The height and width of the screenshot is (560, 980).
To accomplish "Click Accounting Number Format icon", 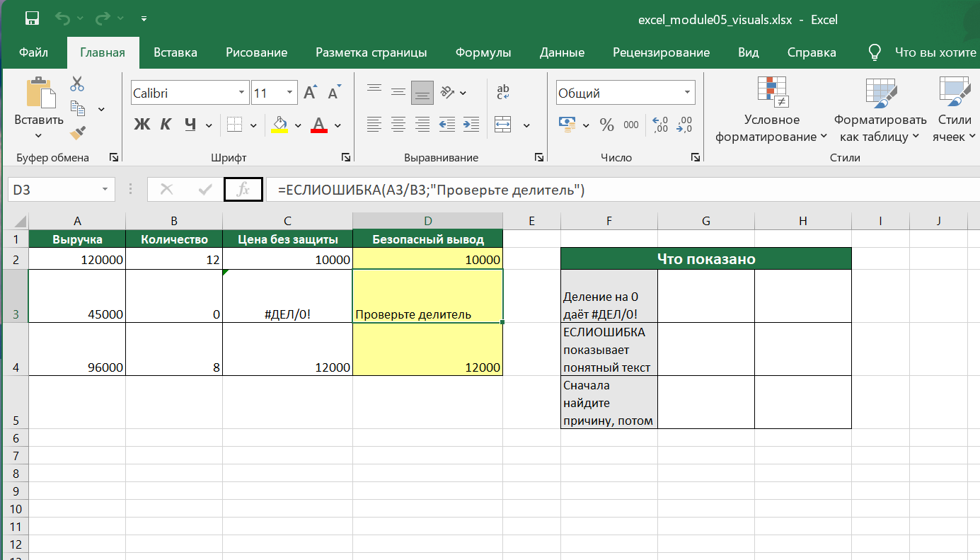I will (x=566, y=125).
